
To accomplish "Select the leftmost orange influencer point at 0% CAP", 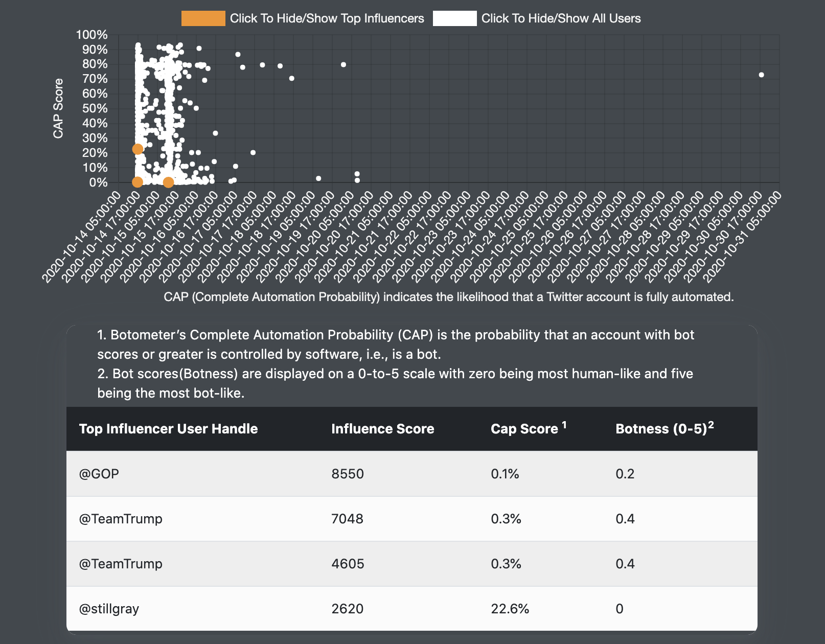I will tap(137, 182).
